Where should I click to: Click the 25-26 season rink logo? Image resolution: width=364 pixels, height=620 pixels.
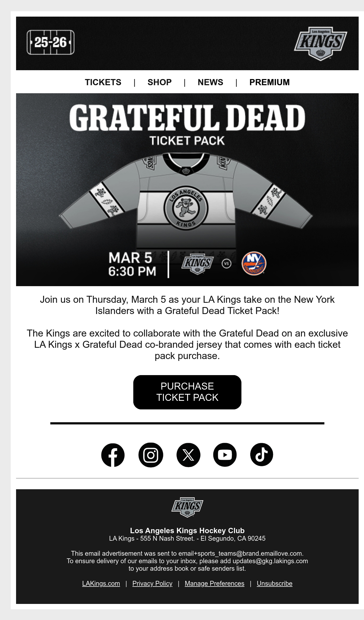[x=51, y=42]
